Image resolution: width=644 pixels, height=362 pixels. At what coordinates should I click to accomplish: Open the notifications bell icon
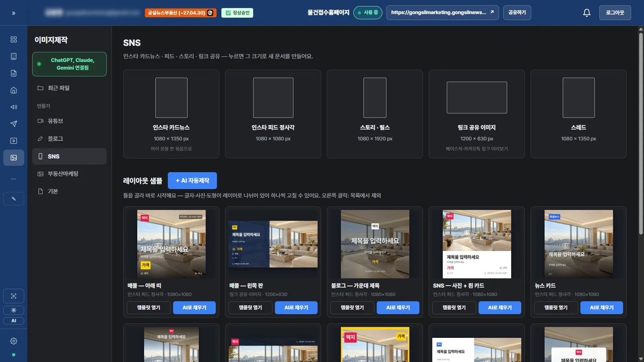(x=587, y=13)
